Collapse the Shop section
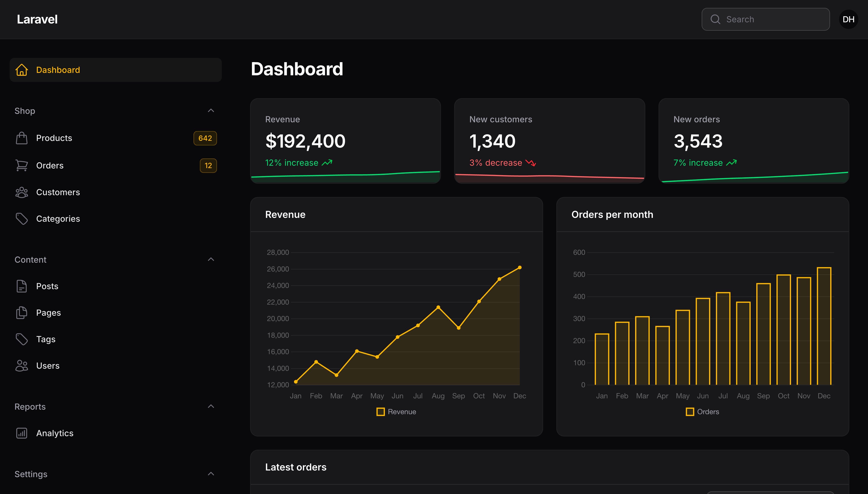Viewport: 868px width, 494px height. [211, 111]
